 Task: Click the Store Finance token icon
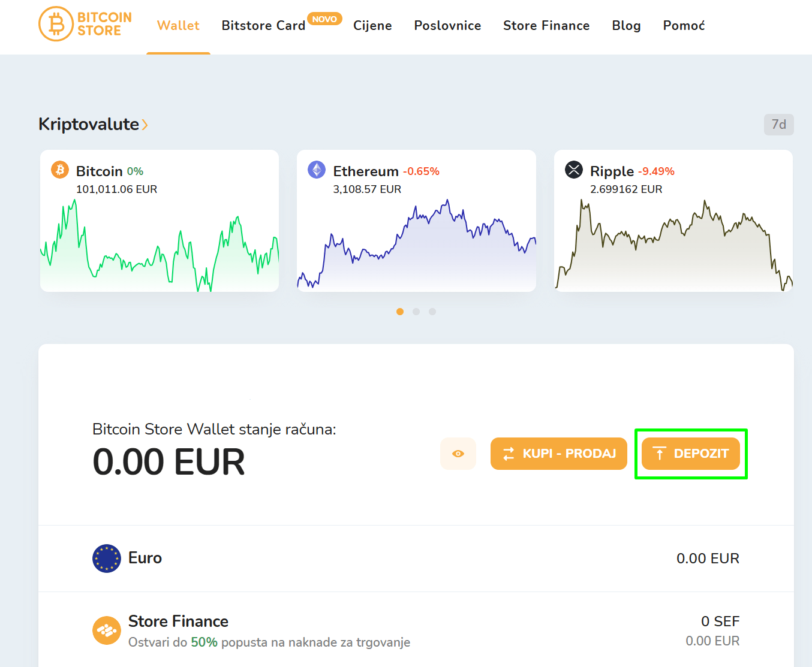(107, 630)
